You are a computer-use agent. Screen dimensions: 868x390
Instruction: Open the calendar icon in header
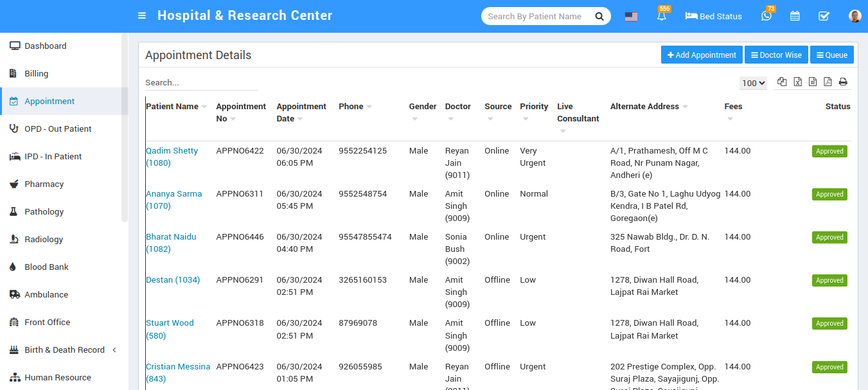pyautogui.click(x=795, y=16)
